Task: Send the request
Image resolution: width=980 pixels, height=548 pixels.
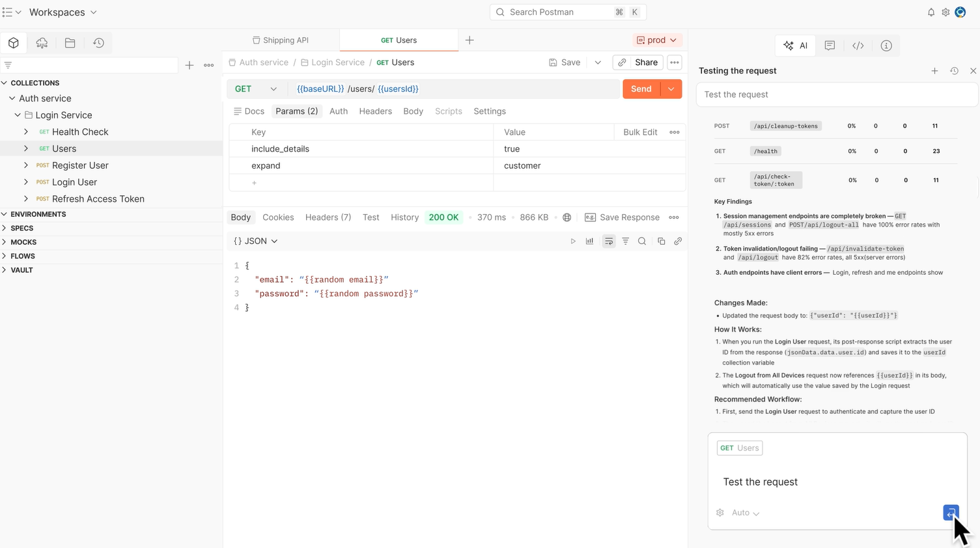Action: [x=641, y=89]
